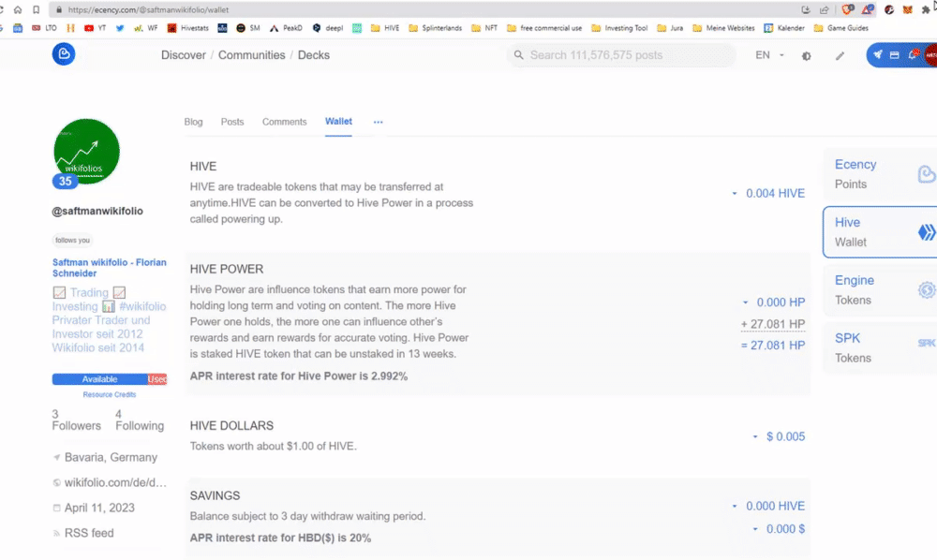Open the Kalender bookmark
The width and height of the screenshot is (937, 560).
(784, 28)
